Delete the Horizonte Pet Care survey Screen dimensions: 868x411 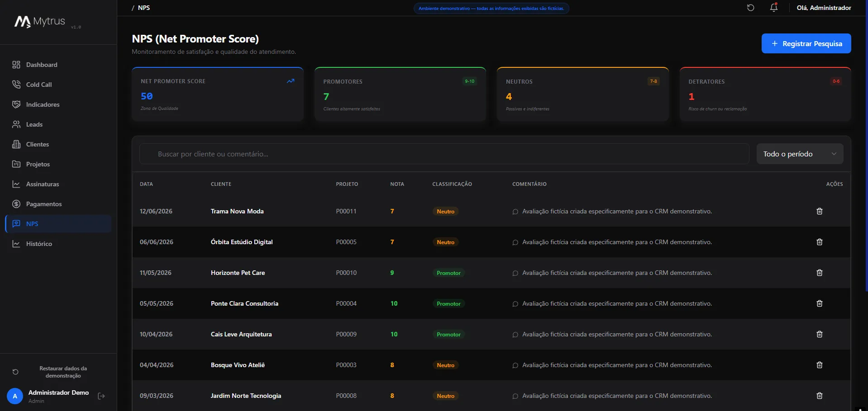(819, 273)
